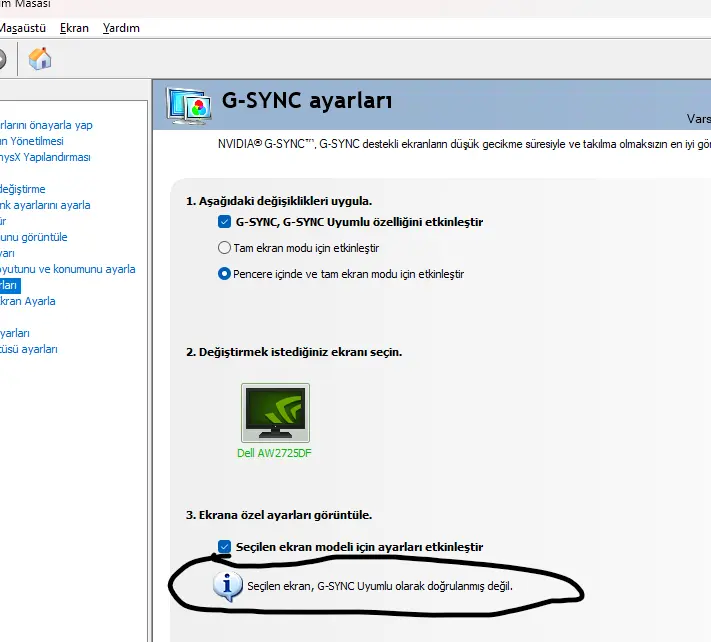Select Tam ekran modu için etkinleştir radio
This screenshot has width=711, height=642.
224,248
